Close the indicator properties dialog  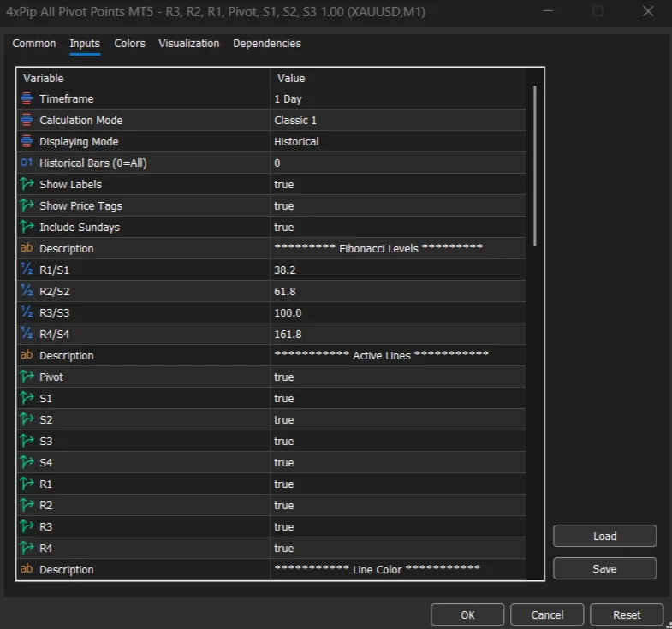click(x=648, y=11)
